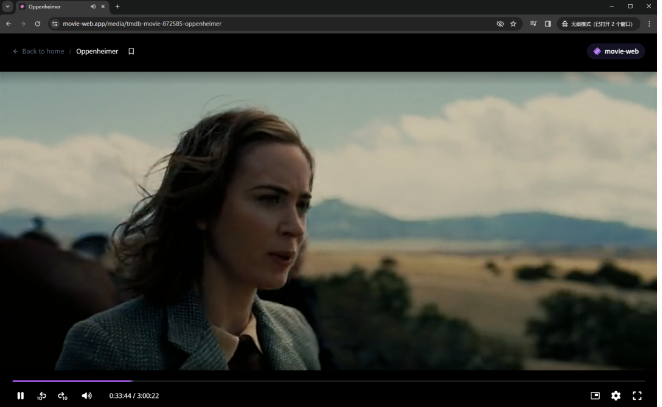Skip backward ten seconds
662x407 pixels.
(x=42, y=396)
